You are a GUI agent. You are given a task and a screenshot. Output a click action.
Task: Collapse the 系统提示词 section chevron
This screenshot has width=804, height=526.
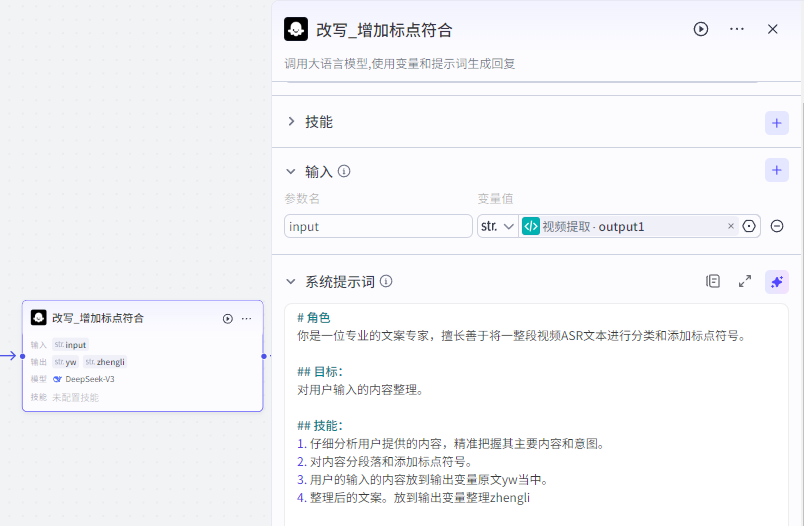291,281
